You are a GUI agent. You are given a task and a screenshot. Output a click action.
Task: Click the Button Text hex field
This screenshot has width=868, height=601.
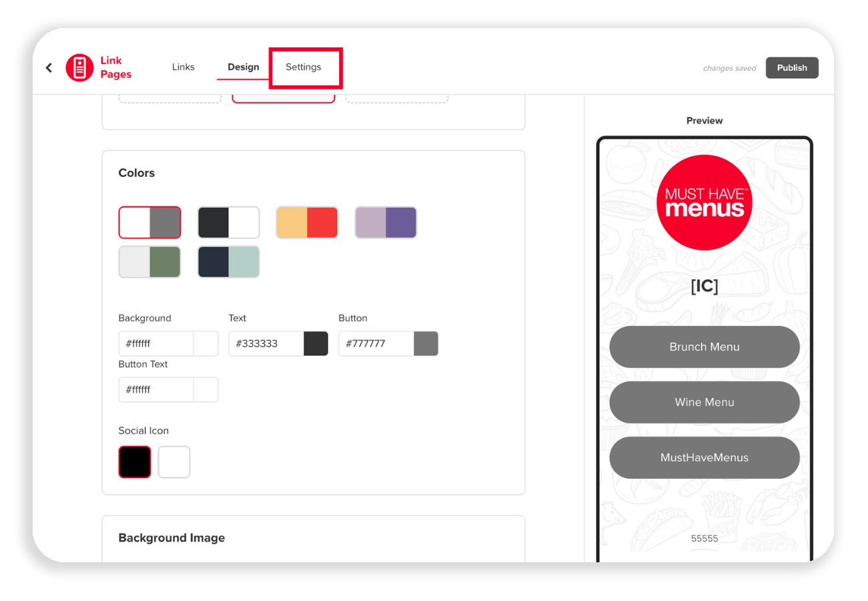tap(156, 389)
